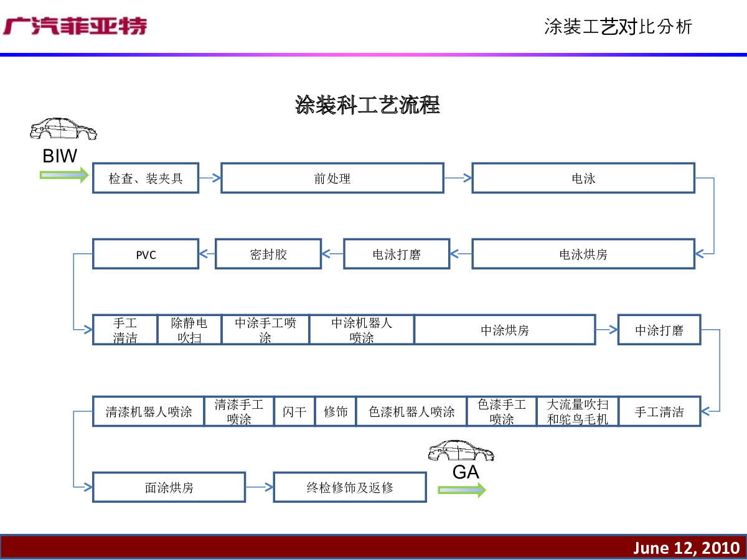Image resolution: width=747 pixels, height=560 pixels.
Task: Select the 大流量吹扫和鸵鸟毛机 box
Action: 578,411
